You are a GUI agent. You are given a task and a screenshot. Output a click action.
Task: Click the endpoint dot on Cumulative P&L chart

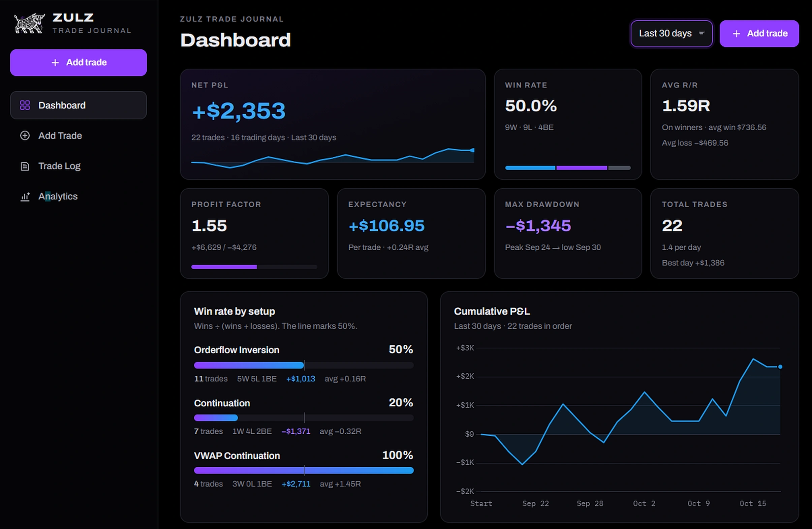[x=780, y=367]
